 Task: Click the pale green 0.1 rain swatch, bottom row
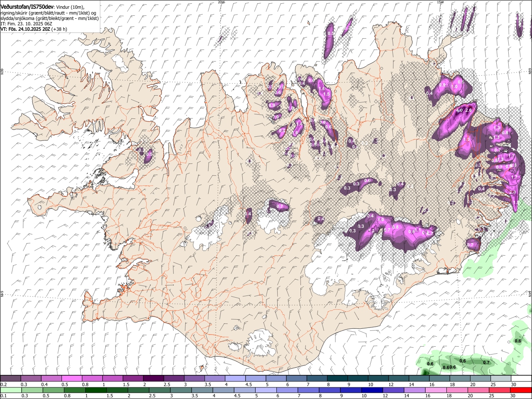coord(11,390)
